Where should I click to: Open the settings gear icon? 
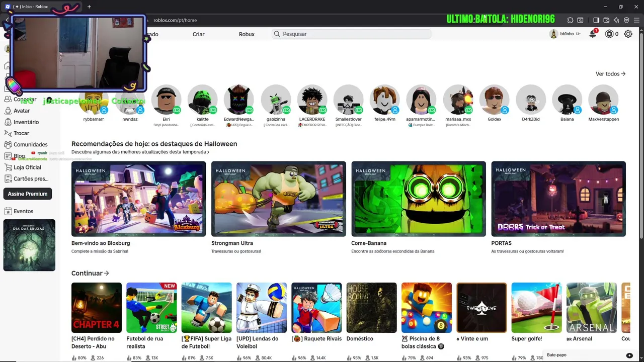coord(628,34)
